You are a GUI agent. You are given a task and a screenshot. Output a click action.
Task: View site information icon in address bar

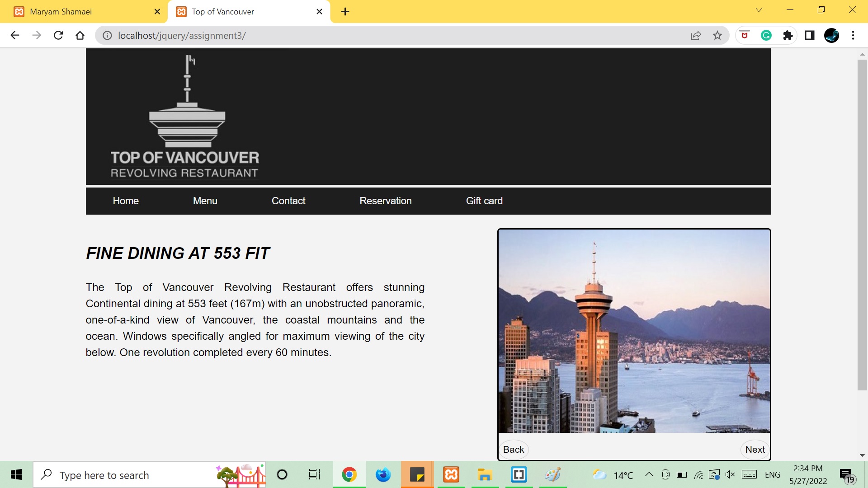107,35
